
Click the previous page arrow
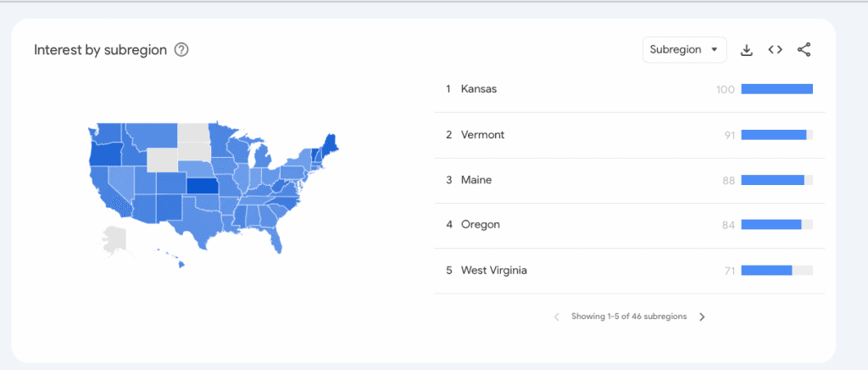pos(557,317)
